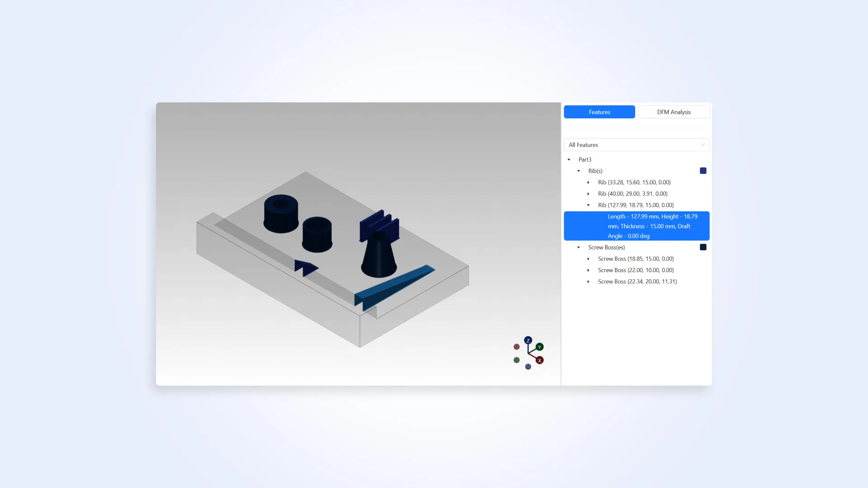Viewport: 868px width, 488px height.
Task: Switch to the Features tab
Action: coord(599,112)
